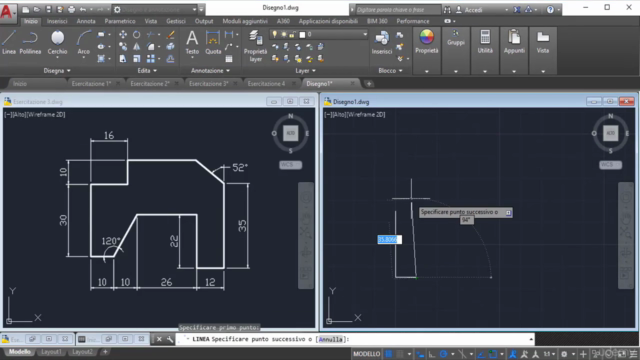Open the Gruppi panel

[x=456, y=39]
